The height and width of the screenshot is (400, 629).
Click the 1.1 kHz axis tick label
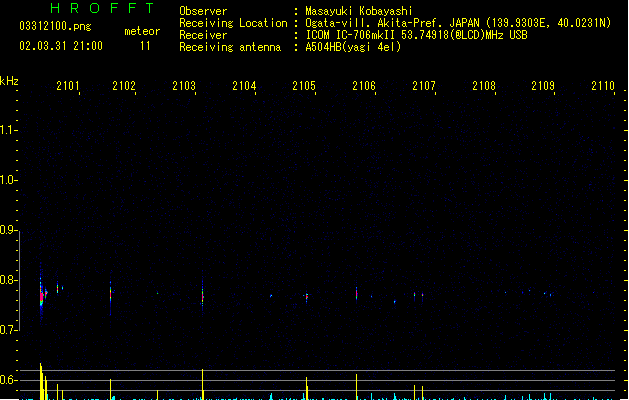7,130
